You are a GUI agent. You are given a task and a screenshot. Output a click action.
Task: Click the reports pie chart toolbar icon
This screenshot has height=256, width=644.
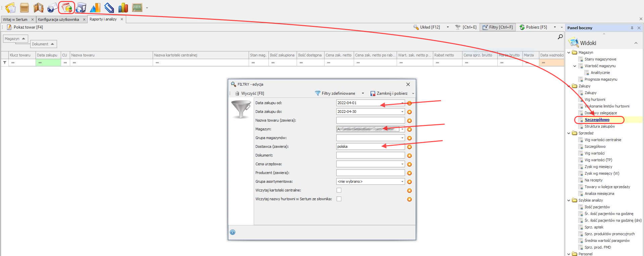pos(66,7)
